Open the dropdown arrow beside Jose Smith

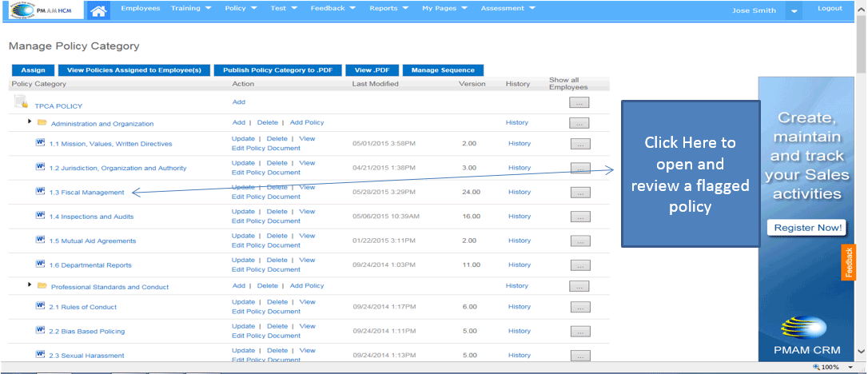[x=793, y=11]
